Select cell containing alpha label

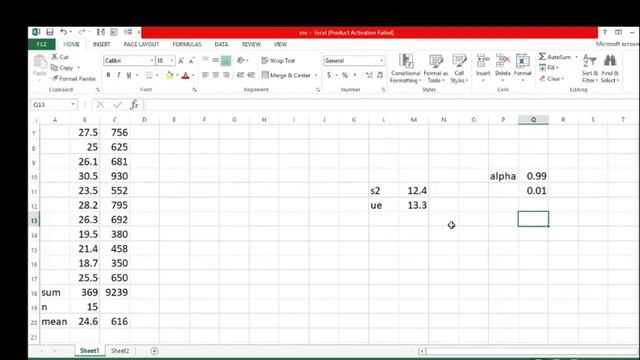point(503,176)
